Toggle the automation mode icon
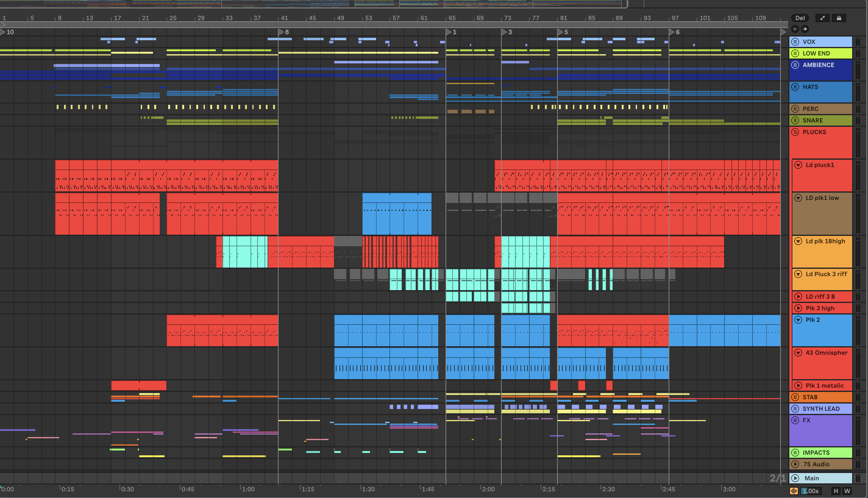The width and height of the screenshot is (868, 498). 822,18
